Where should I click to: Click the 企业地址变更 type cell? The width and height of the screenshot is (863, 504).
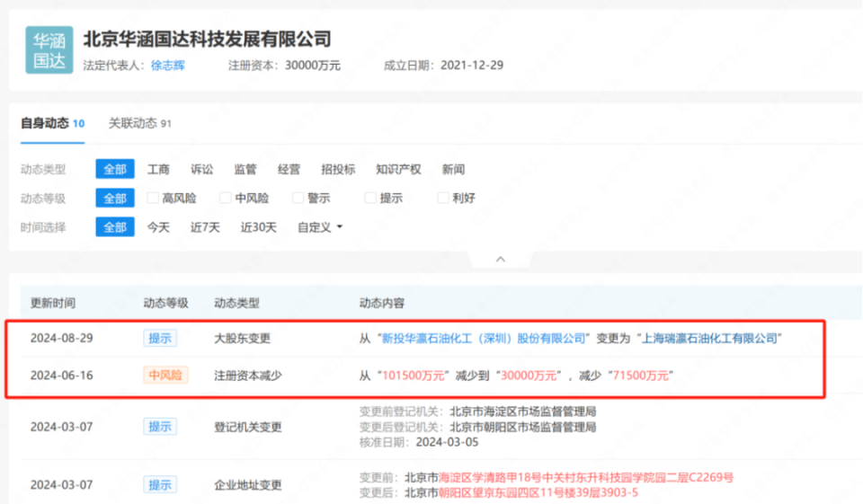click(248, 485)
